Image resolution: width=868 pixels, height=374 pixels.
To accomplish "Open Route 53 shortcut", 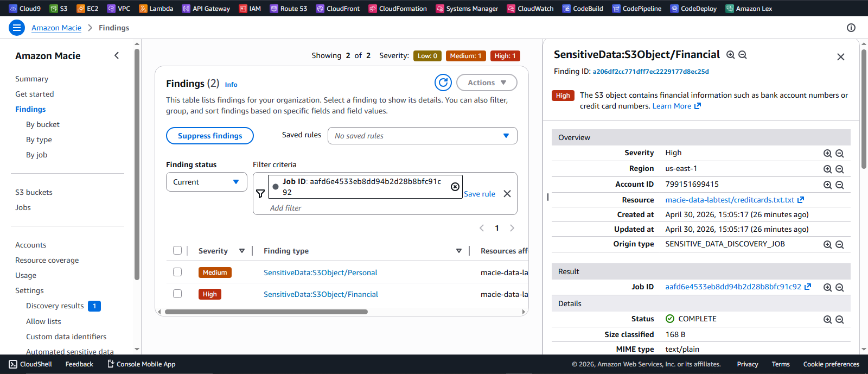I will (x=289, y=8).
